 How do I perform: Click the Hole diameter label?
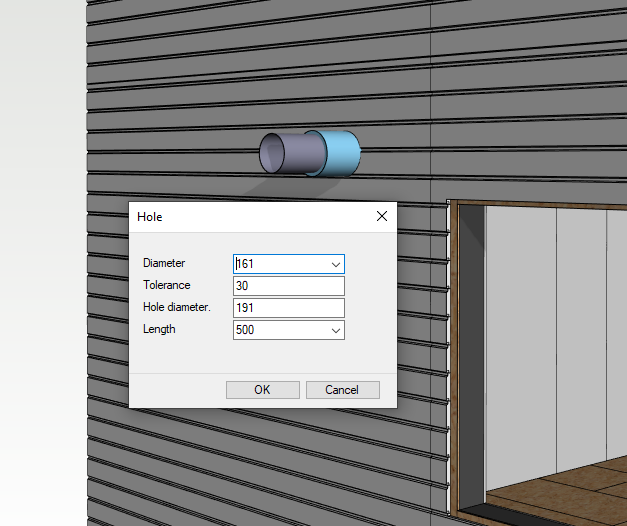(176, 308)
